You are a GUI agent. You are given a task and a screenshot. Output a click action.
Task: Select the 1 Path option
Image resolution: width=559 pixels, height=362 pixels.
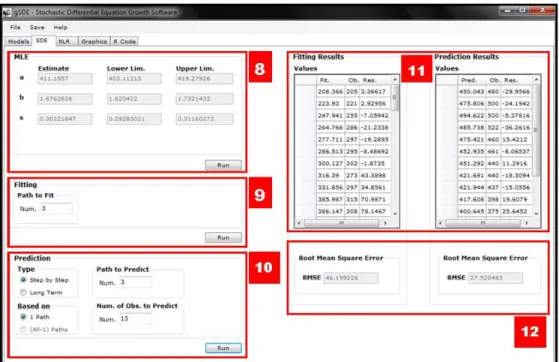coord(24,317)
